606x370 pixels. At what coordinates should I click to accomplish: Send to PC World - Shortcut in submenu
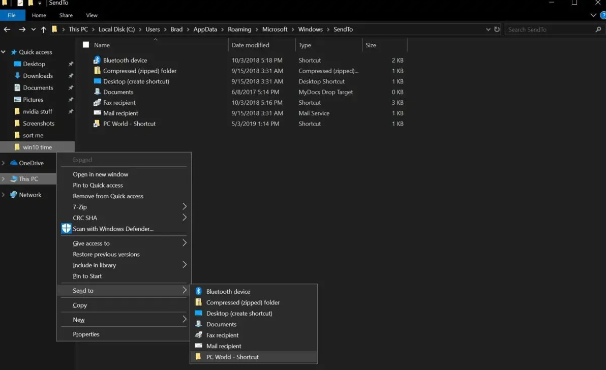pos(254,357)
